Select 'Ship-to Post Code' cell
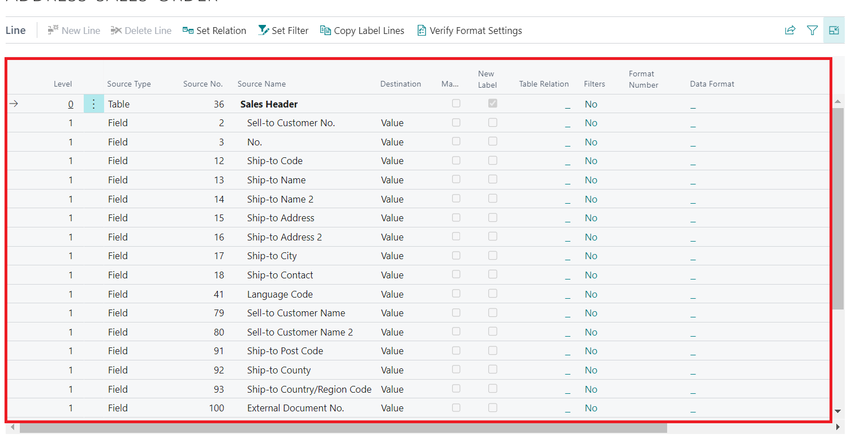Image resolution: width=868 pixels, height=447 pixels. tap(285, 351)
